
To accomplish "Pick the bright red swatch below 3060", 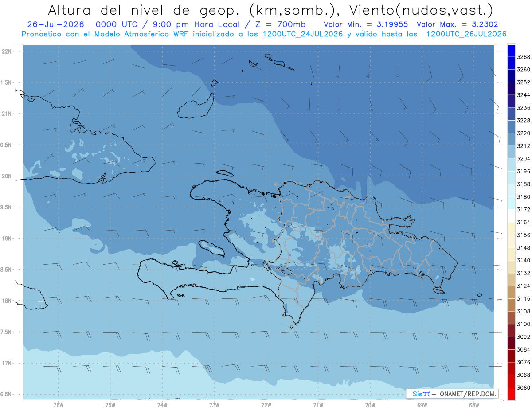I will (x=511, y=394).
